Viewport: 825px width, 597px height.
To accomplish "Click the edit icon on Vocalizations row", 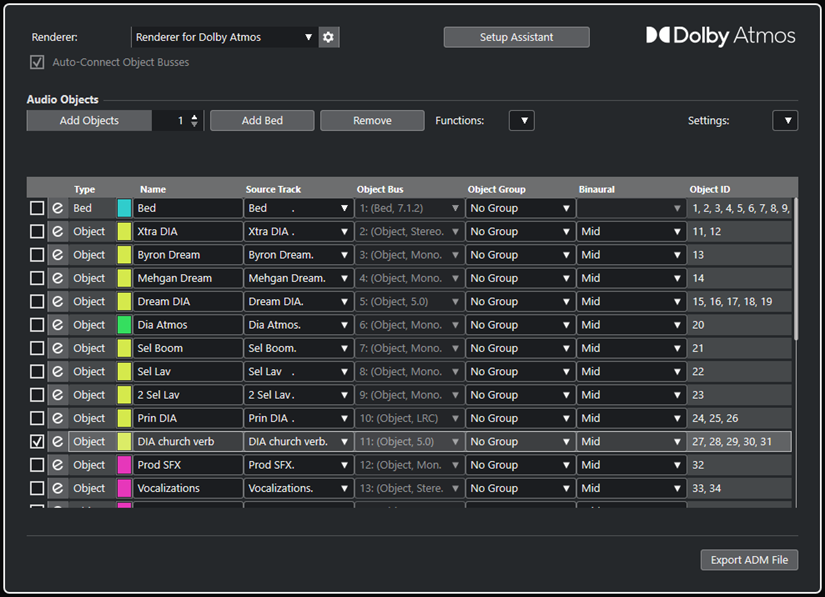I will pyautogui.click(x=57, y=488).
